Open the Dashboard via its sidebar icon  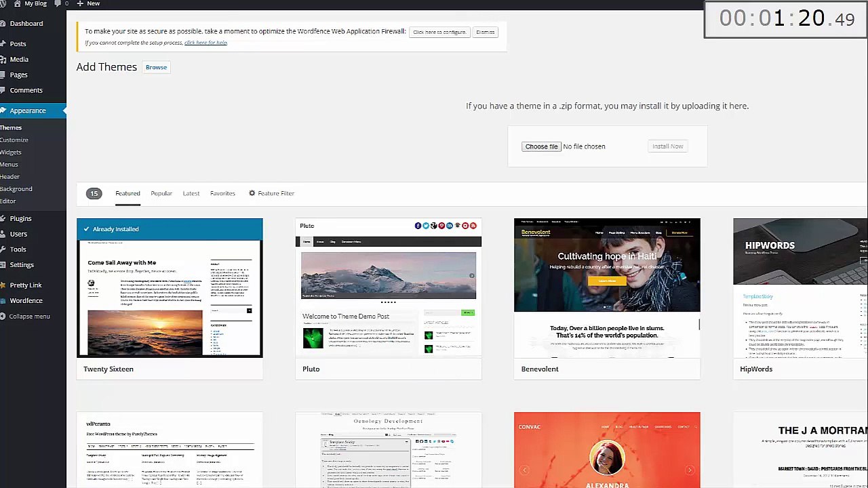3,24
